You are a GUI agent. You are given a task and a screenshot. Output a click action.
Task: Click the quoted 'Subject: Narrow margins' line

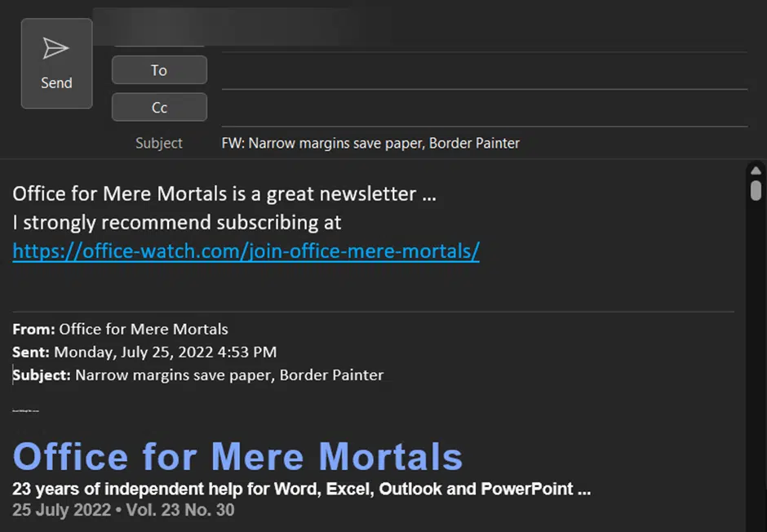pos(198,375)
